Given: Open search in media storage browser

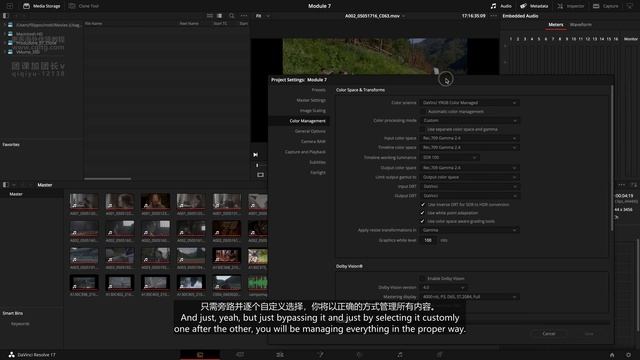Looking at the screenshot, I should (x=231, y=16).
